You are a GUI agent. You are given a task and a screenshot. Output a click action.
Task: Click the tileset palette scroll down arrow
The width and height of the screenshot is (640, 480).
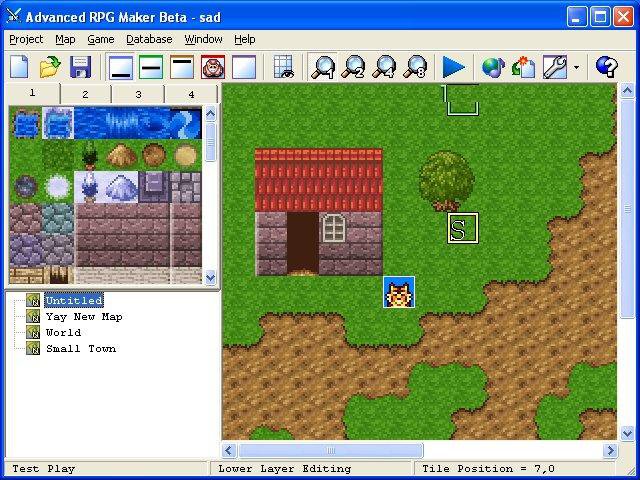coord(210,277)
